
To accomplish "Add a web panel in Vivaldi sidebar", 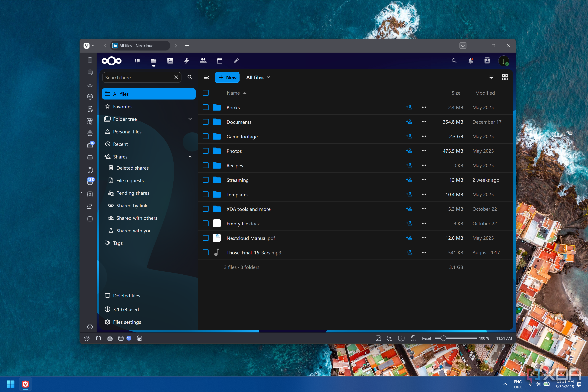I will [x=90, y=219].
